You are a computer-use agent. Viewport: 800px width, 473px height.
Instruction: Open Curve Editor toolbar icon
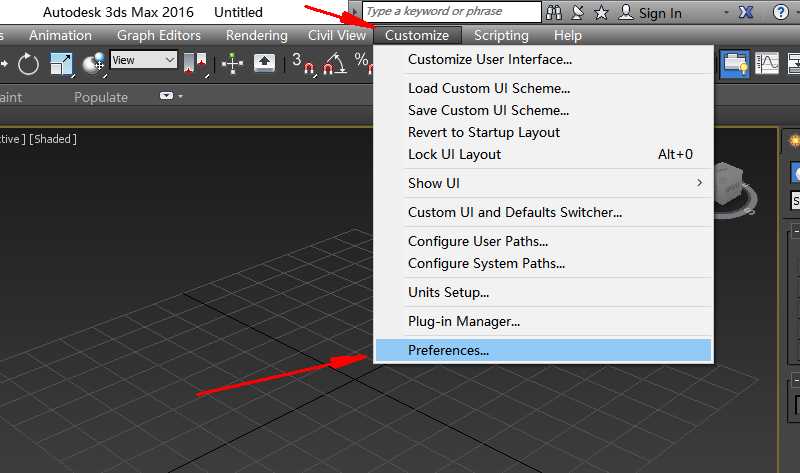click(767, 64)
